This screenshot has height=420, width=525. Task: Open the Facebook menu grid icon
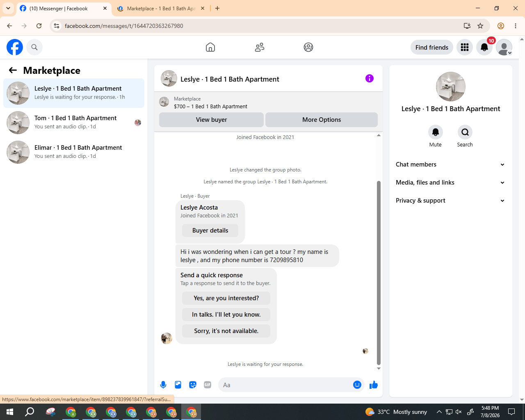point(465,47)
